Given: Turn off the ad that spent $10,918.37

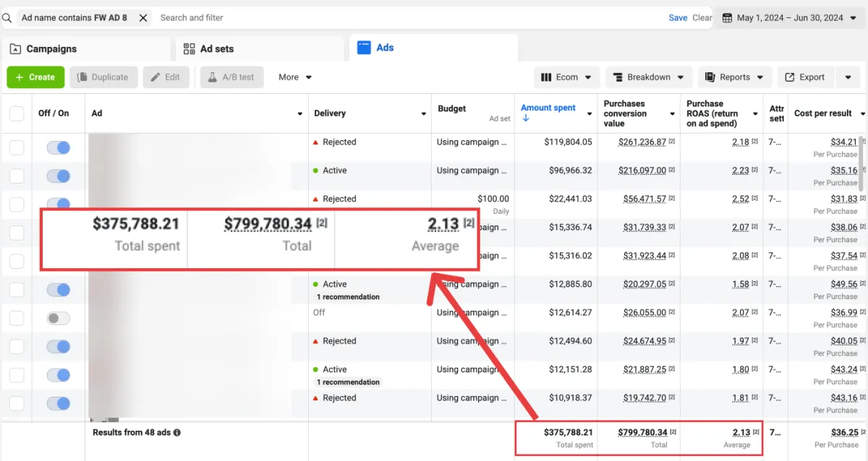Looking at the screenshot, I should pyautogui.click(x=59, y=403).
